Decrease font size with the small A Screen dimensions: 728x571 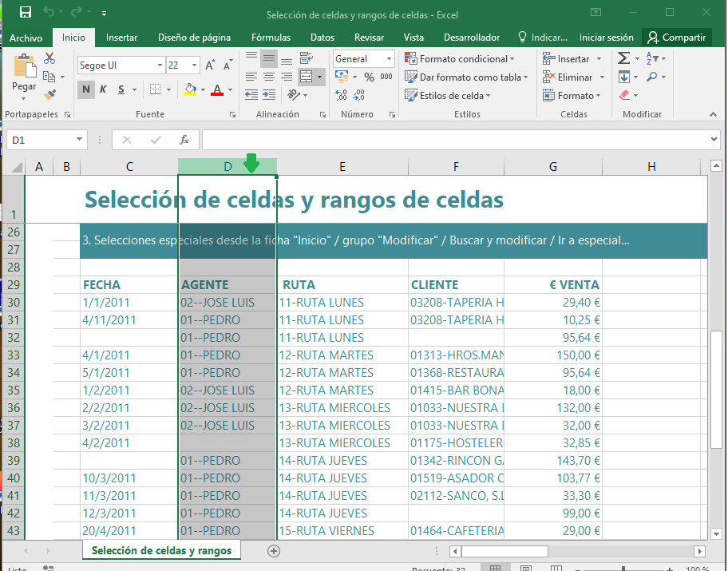click(227, 65)
